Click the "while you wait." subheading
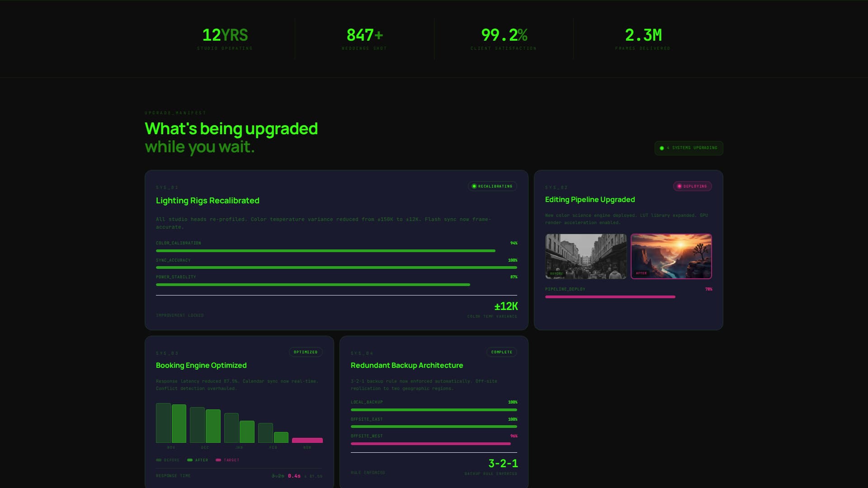This screenshot has height=488, width=868. [x=200, y=147]
